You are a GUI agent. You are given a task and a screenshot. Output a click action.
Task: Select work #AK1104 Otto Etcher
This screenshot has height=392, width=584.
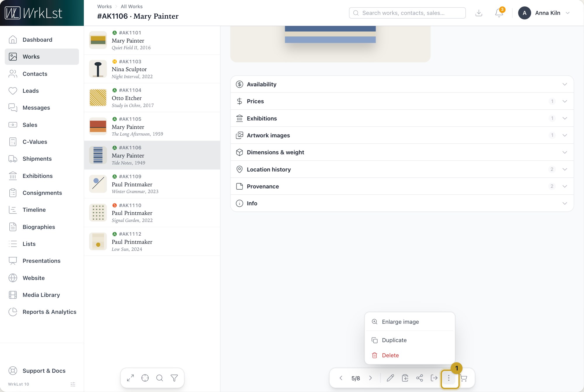(x=152, y=98)
